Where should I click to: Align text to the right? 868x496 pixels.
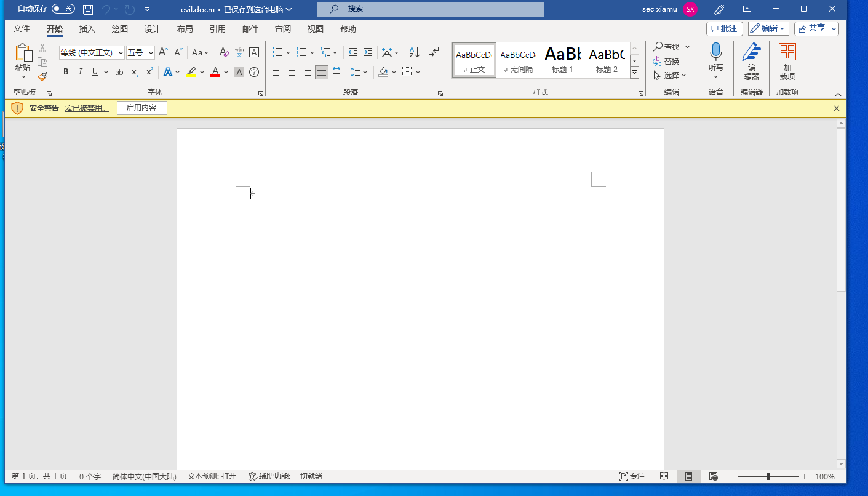[307, 72]
